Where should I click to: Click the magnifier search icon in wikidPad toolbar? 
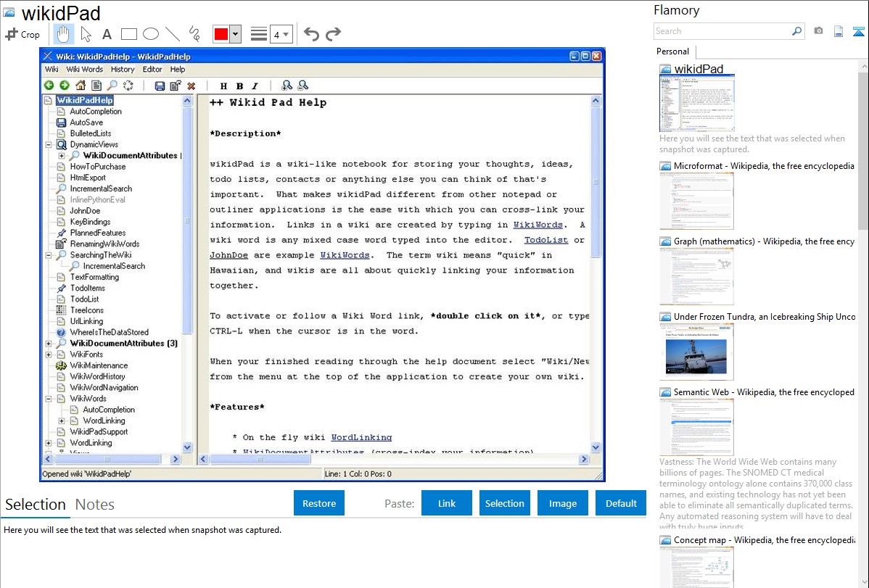(x=112, y=86)
